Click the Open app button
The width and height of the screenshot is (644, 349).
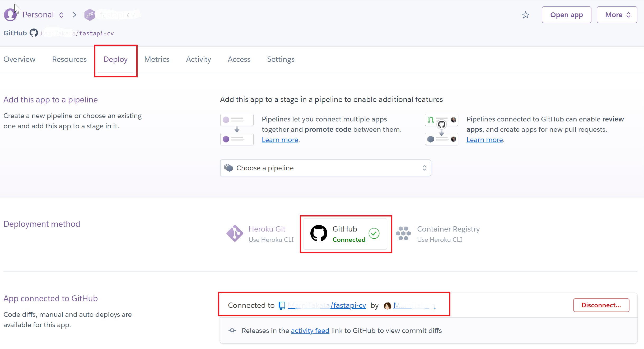point(566,15)
